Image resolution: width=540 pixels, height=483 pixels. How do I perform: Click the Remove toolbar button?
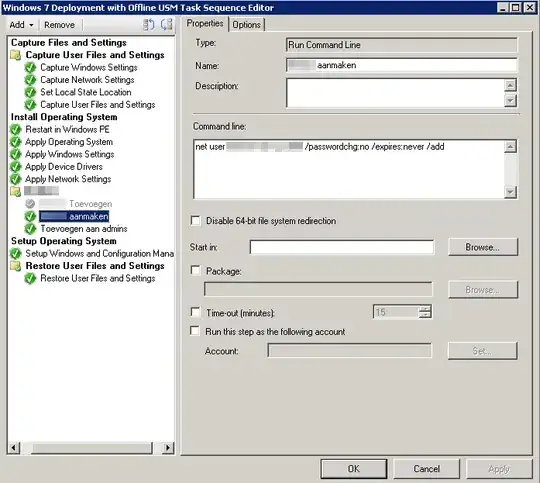[59, 25]
